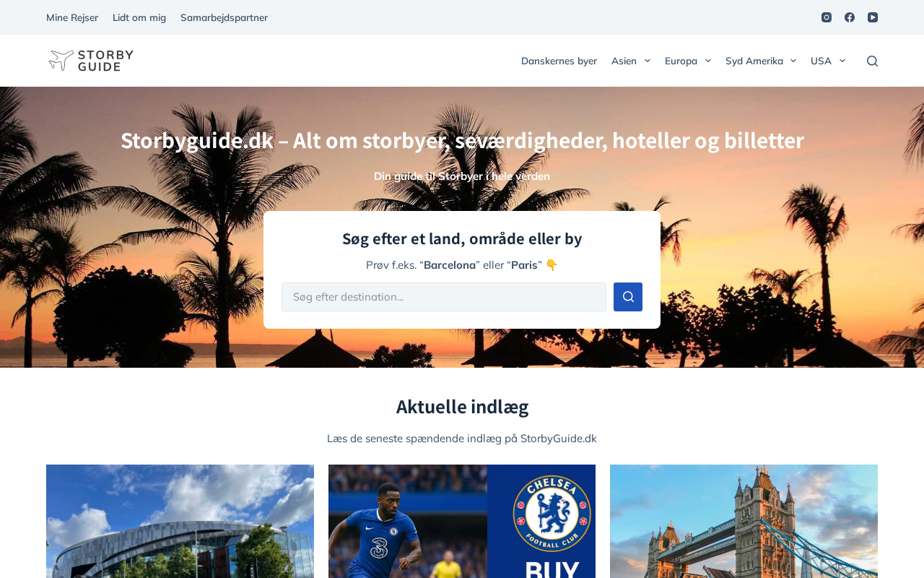Open the Instagram social icon
Viewport: 924px width, 578px height.
point(827,17)
